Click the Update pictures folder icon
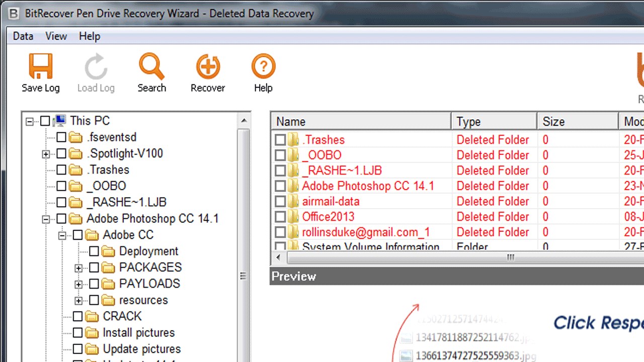Viewport: 644px width, 362px height. (92, 349)
